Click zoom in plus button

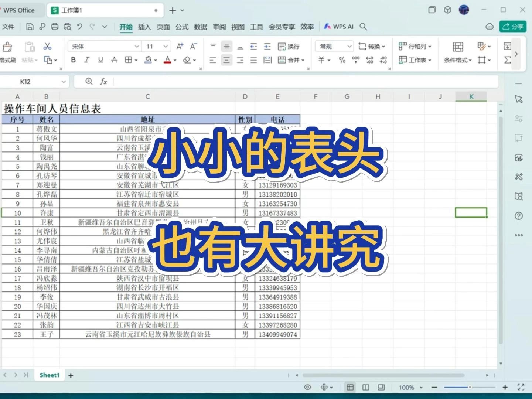pos(505,387)
